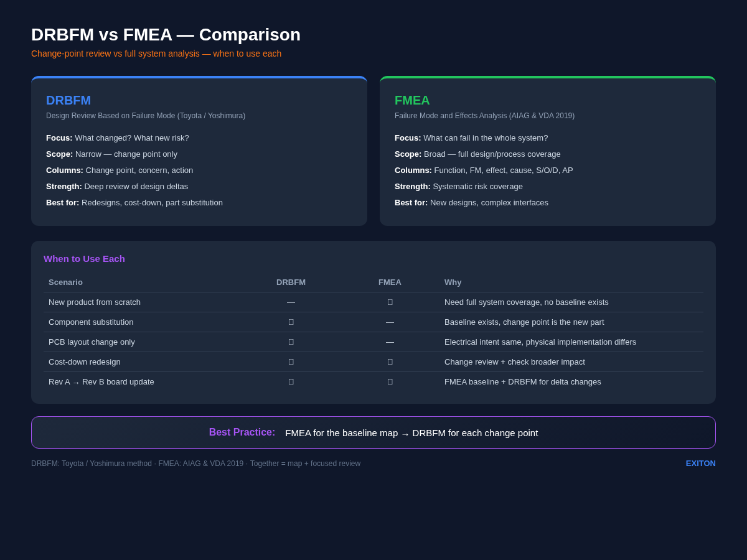The height and width of the screenshot is (560, 747).
Task: Click the DRBFM check mark for Component substitution
Action: click(291, 322)
